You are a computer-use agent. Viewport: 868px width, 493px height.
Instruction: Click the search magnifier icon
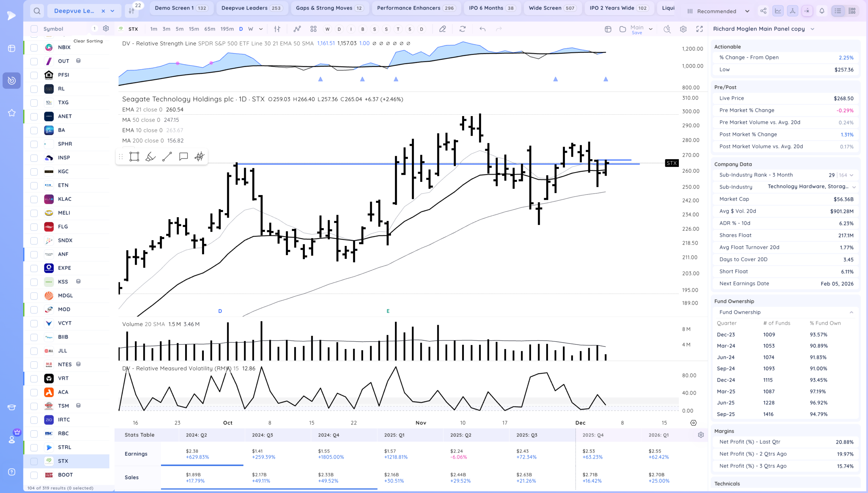point(37,11)
